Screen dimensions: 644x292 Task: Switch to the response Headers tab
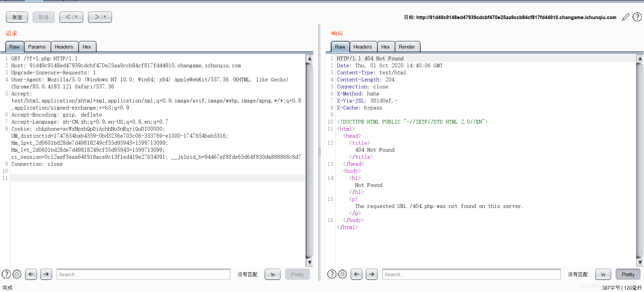pyautogui.click(x=363, y=47)
